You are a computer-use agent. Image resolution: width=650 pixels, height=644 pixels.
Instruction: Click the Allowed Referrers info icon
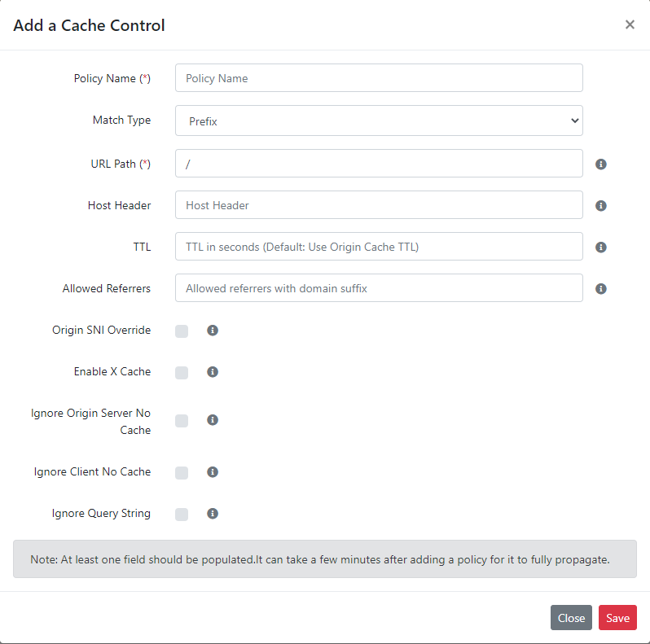click(x=600, y=288)
